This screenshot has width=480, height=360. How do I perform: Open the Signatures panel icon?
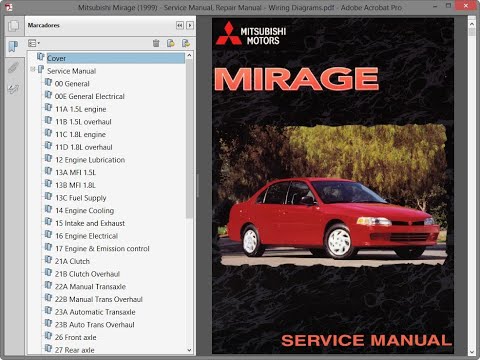tap(14, 89)
